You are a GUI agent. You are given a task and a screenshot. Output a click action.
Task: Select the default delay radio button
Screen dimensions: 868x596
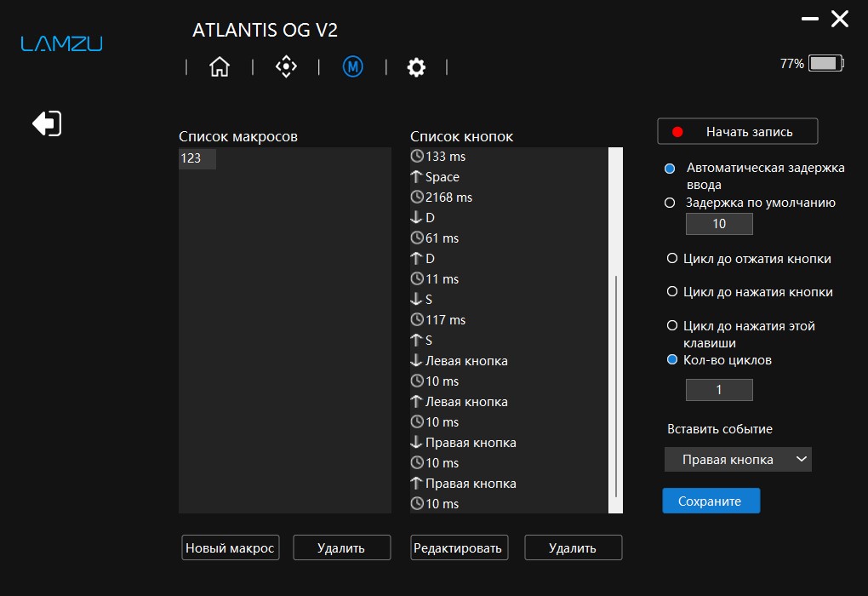coord(670,203)
